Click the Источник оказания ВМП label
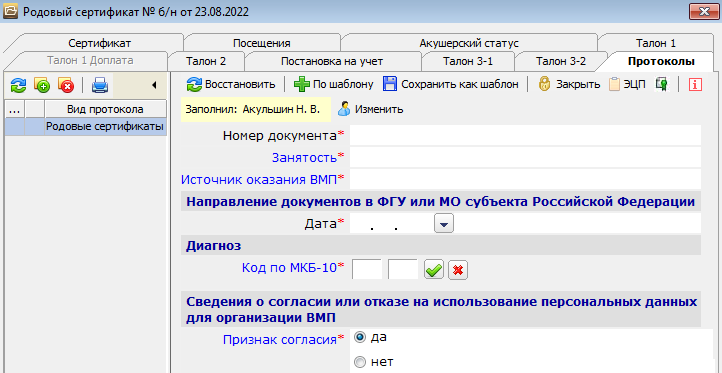722x373 pixels. click(x=259, y=179)
